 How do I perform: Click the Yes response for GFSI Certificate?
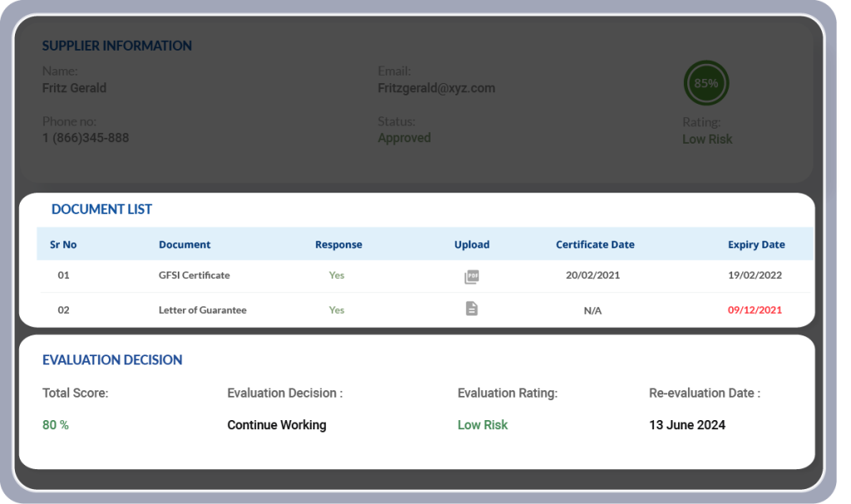[x=337, y=276]
